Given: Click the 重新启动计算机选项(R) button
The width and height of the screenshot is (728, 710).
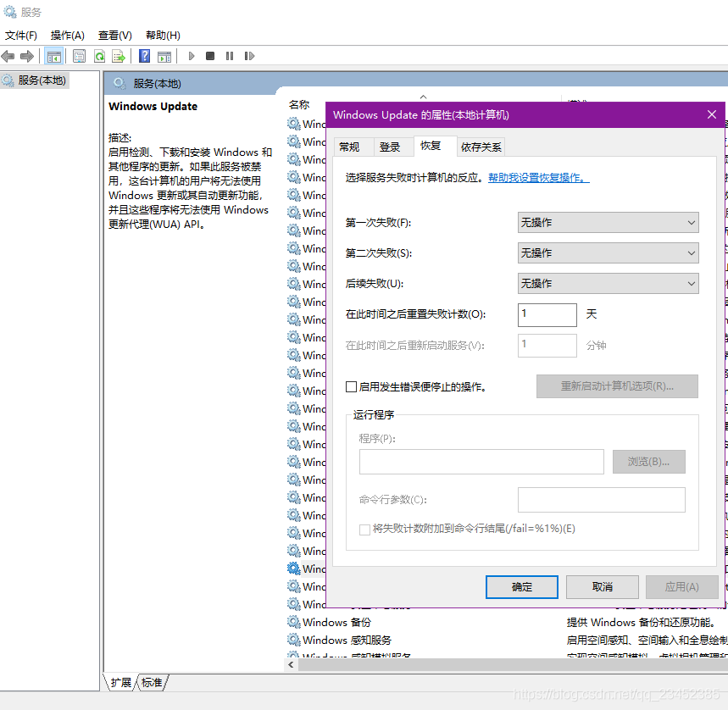Looking at the screenshot, I should (617, 386).
